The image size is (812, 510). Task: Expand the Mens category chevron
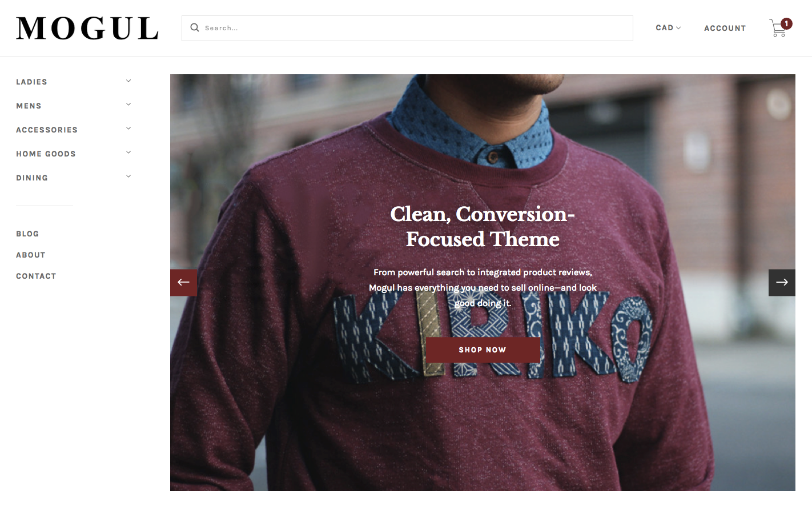click(x=128, y=105)
